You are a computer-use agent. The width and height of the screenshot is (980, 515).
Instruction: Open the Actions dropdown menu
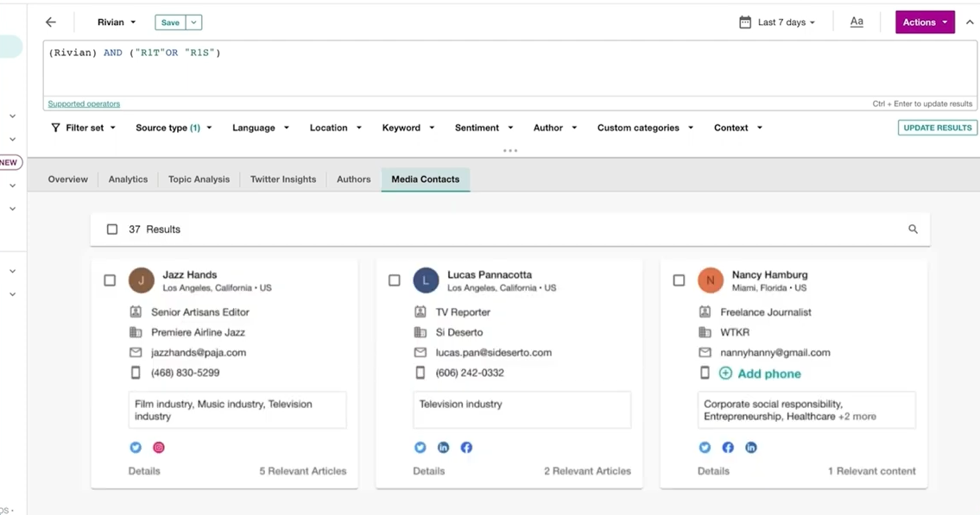point(924,22)
